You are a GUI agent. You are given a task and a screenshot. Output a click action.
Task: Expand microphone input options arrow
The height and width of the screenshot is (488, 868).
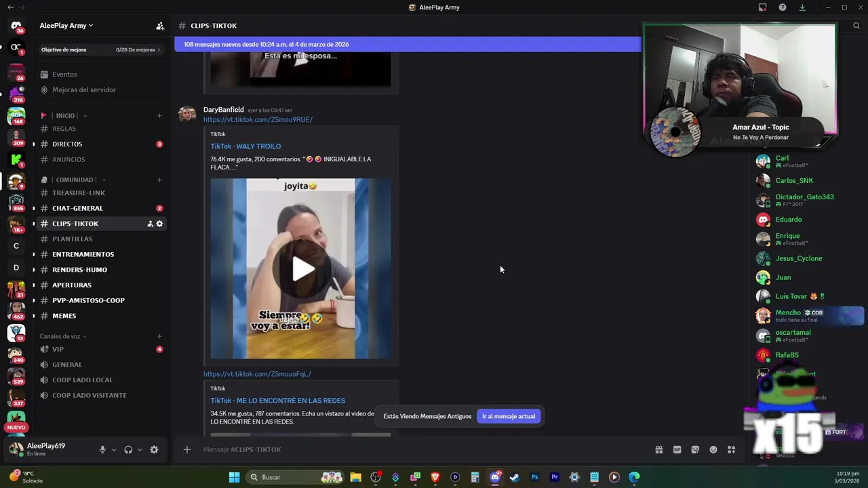coord(113,449)
